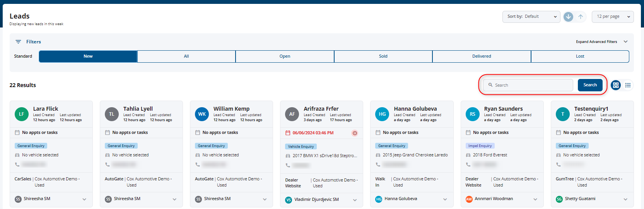Open Testenquiry1 lead name

[x=591, y=109]
